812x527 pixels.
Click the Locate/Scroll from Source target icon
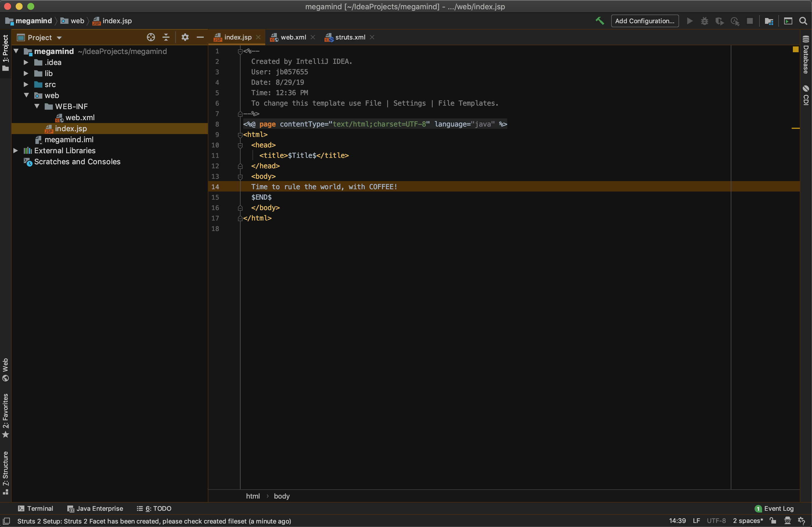151,37
